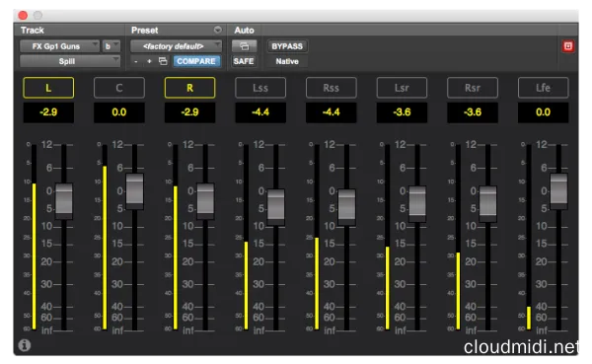Click the Lss channel fader handle
This screenshot has height=364, width=592.
(276, 207)
